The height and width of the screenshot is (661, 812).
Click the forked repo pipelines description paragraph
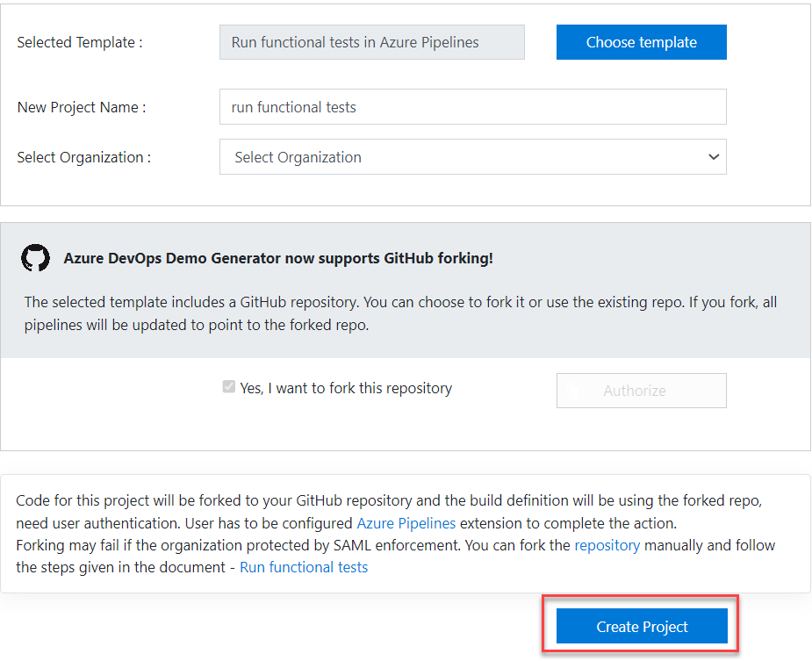[x=401, y=313]
